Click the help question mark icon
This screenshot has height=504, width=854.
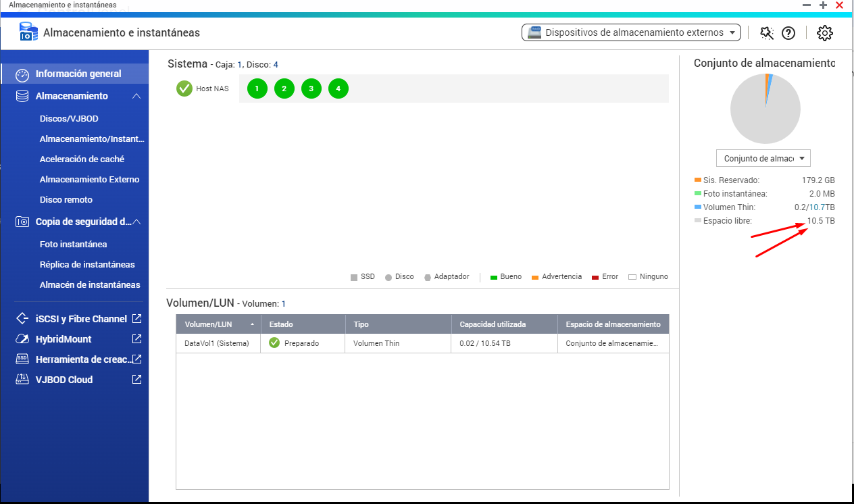point(788,33)
